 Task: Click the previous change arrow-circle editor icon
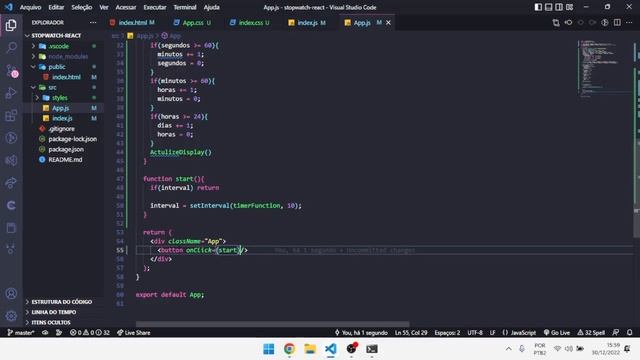pyautogui.click(x=568, y=22)
